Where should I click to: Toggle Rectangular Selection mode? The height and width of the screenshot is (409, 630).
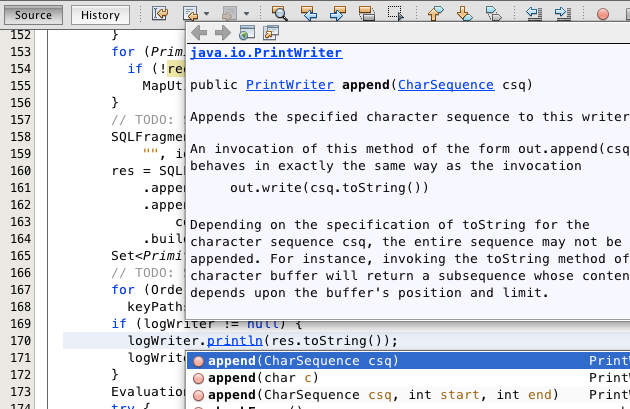[396, 14]
